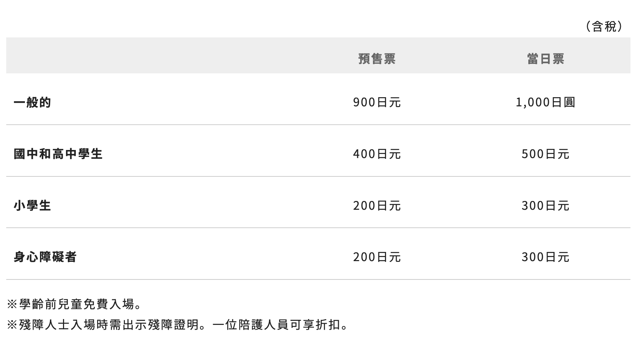Click 200日元 in the 身心障礙者 row
Viewport: 644px width, 344px height.
377,257
